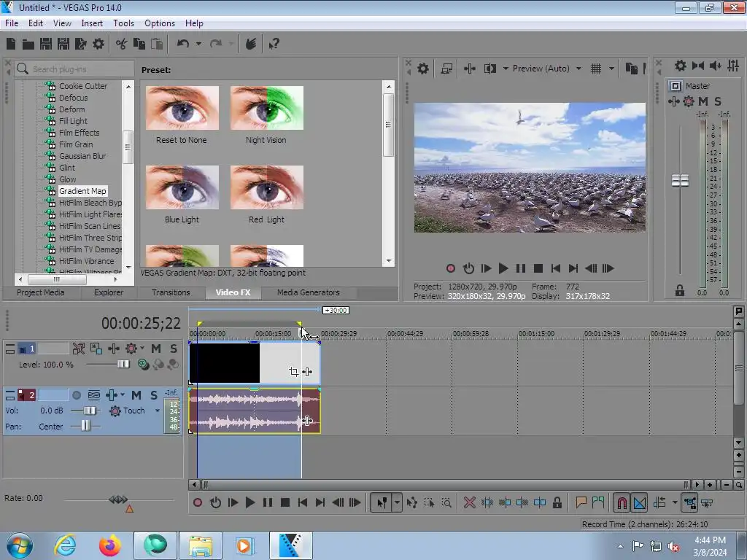
Task: Toggle Enable Snapping magnet button
Action: [622, 502]
